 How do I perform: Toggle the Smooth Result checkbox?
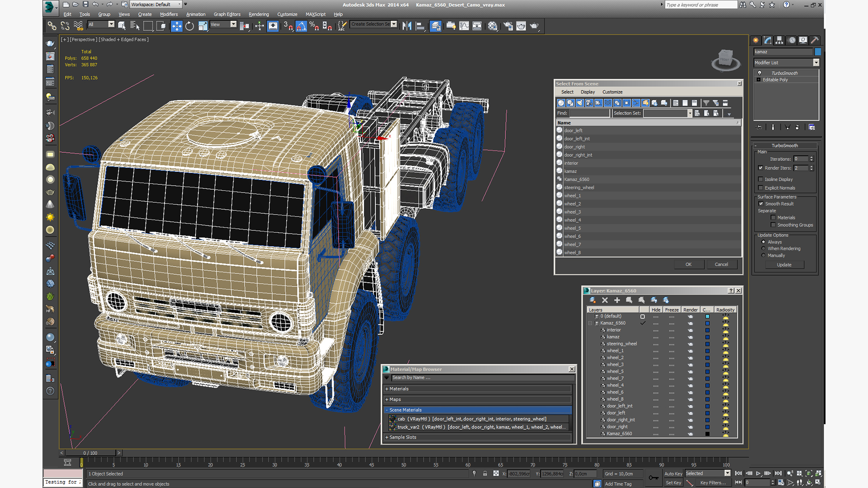coord(761,204)
